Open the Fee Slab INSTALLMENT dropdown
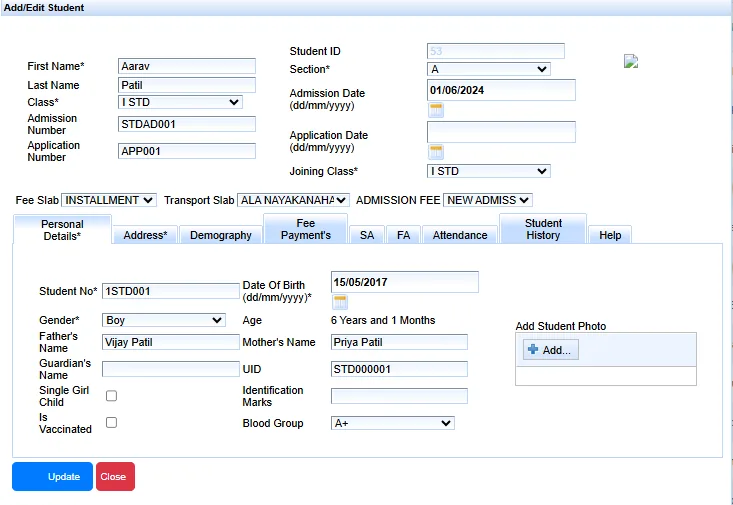The width and height of the screenshot is (733, 505). coord(108,200)
